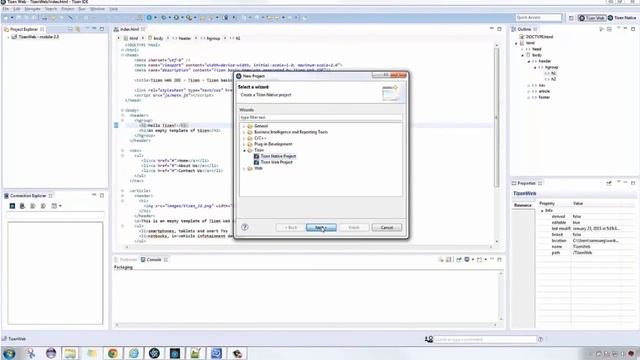This screenshot has height=360, width=640.
Task: Open help via the dialog question-mark icon
Action: (245, 227)
